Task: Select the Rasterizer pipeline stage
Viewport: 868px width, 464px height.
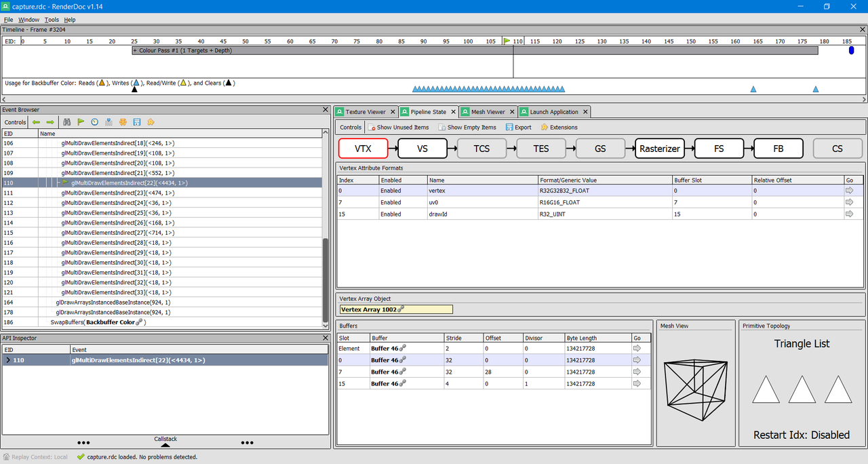Action: (660, 149)
